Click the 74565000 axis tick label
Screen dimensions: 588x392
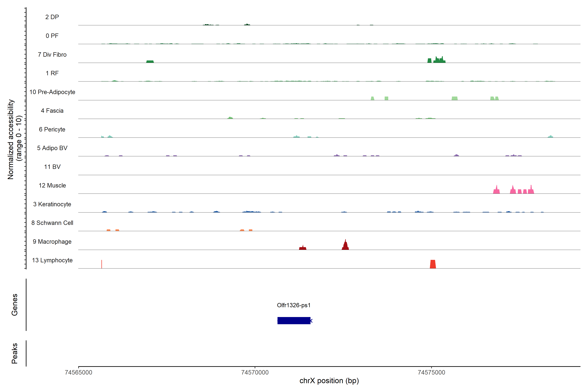click(78, 373)
